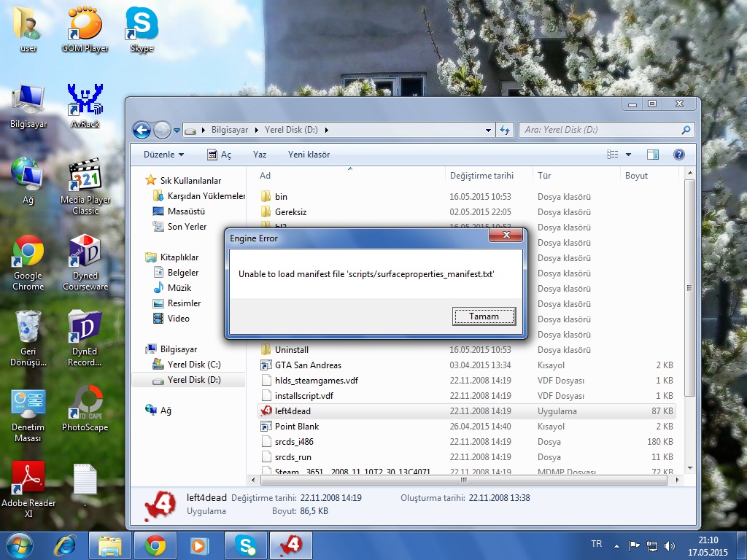Click the Aç toolbar button
This screenshot has width=747, height=560.
(220, 155)
